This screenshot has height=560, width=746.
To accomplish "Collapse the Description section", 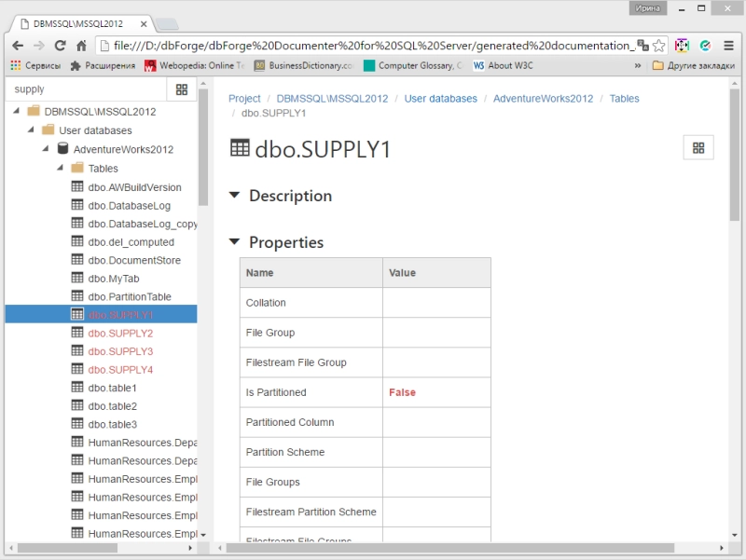I will point(234,195).
